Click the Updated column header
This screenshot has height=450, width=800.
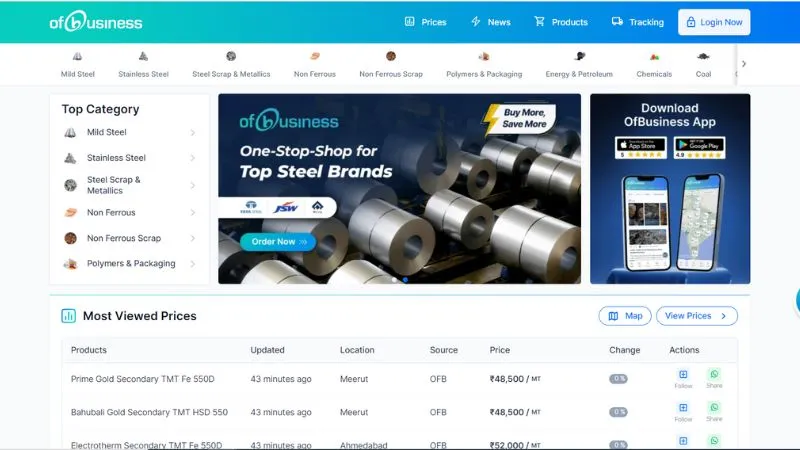[267, 350]
